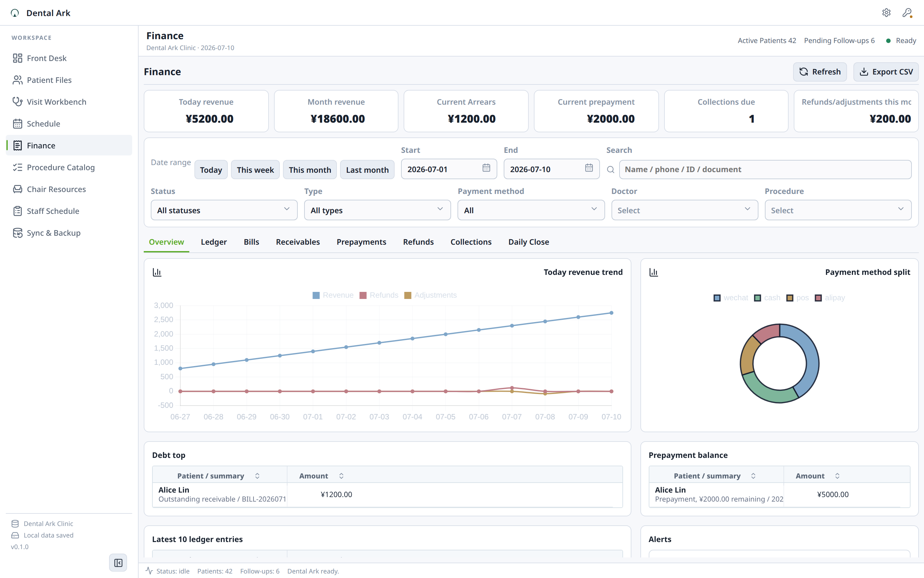Toggle the pos legend color swatch
Viewport: 924px width, 578px height.
click(790, 298)
